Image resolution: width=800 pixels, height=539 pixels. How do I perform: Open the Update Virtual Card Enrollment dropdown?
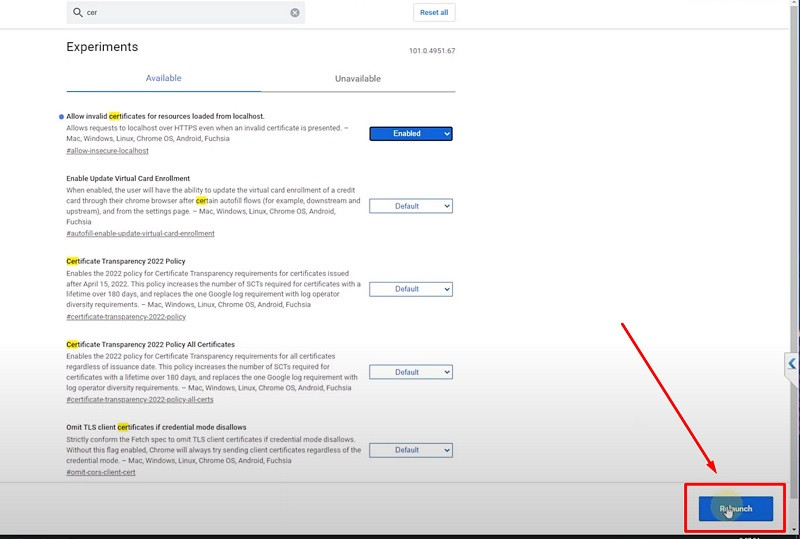(x=410, y=206)
